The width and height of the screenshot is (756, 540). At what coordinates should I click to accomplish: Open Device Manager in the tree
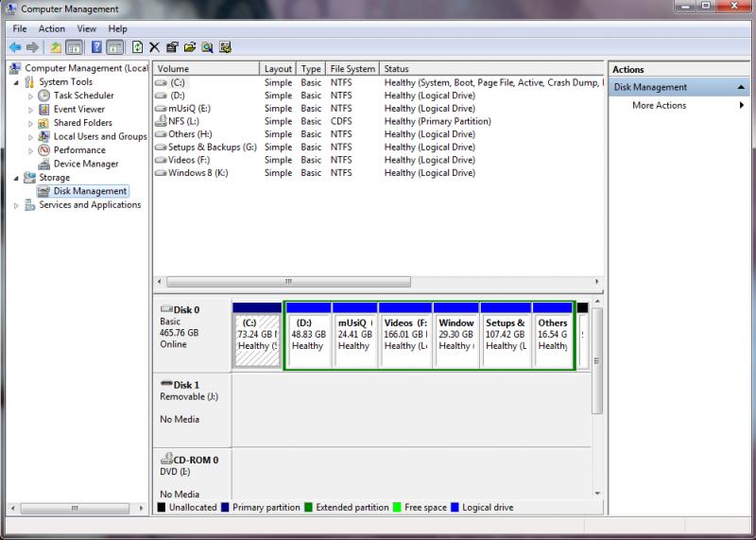tap(85, 164)
